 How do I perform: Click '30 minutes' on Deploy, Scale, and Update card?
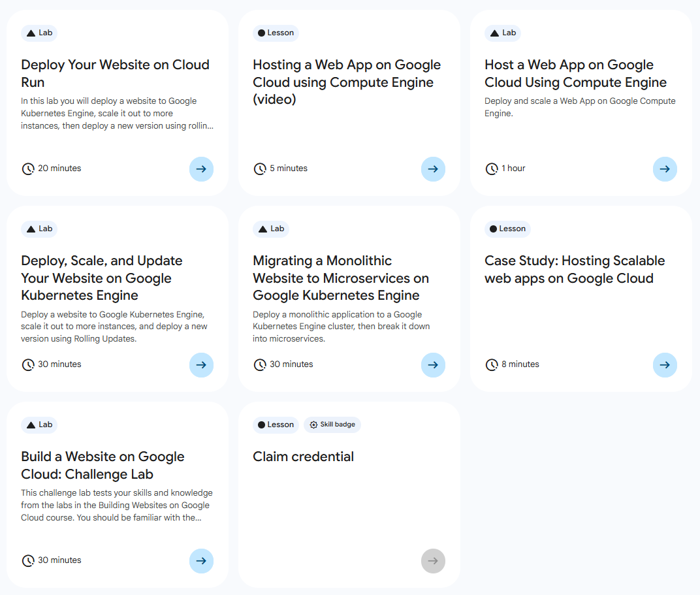pos(59,364)
